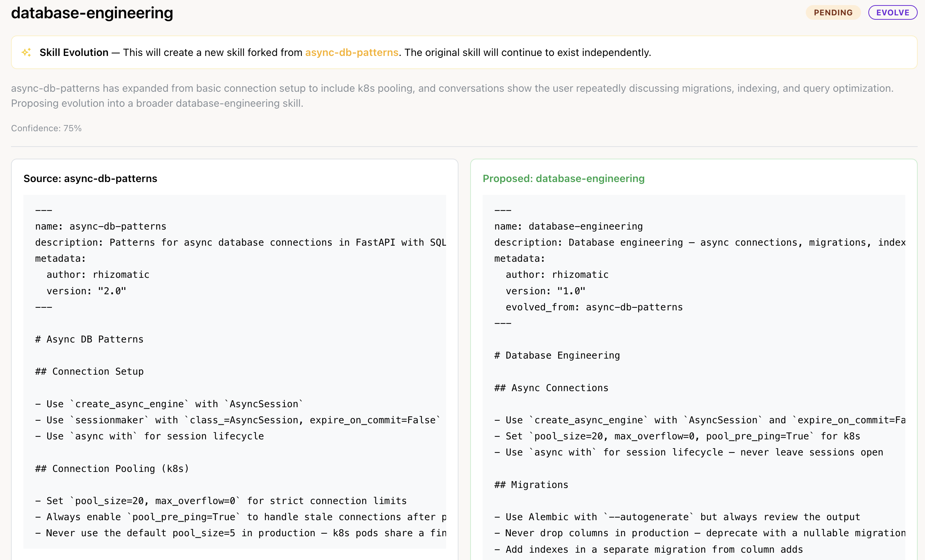The height and width of the screenshot is (560, 925).
Task: Click 'metadata:' line in proposed panel
Action: [520, 258]
